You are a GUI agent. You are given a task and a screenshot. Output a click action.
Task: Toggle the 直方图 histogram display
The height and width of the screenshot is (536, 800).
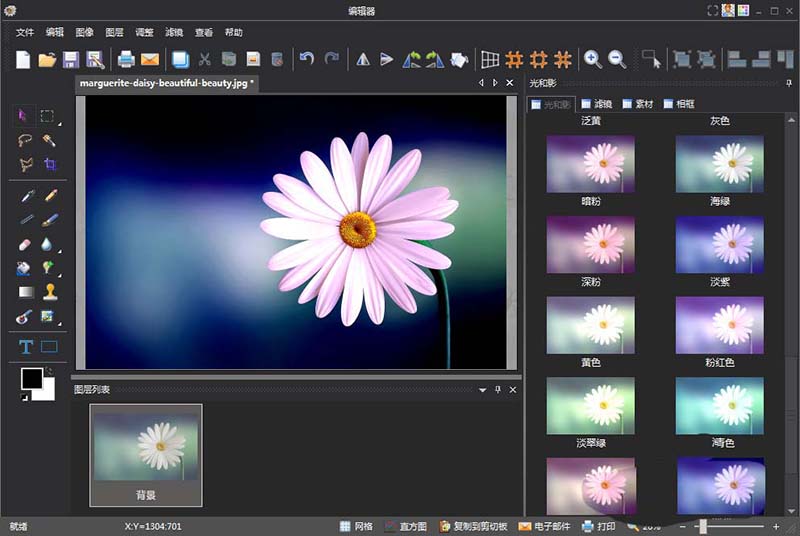[405, 526]
